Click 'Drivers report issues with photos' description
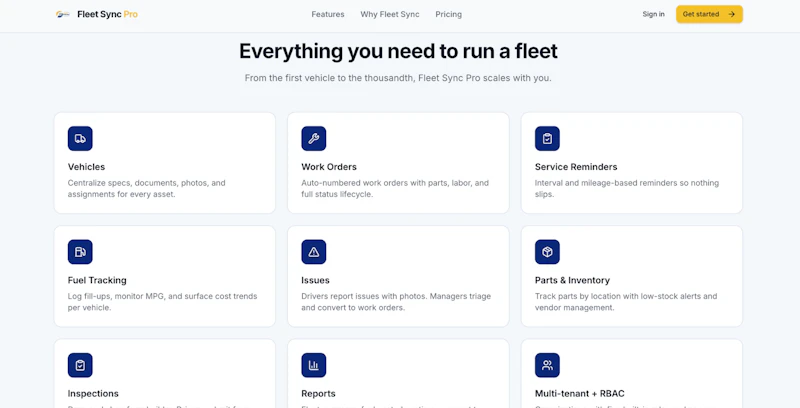 (x=396, y=301)
